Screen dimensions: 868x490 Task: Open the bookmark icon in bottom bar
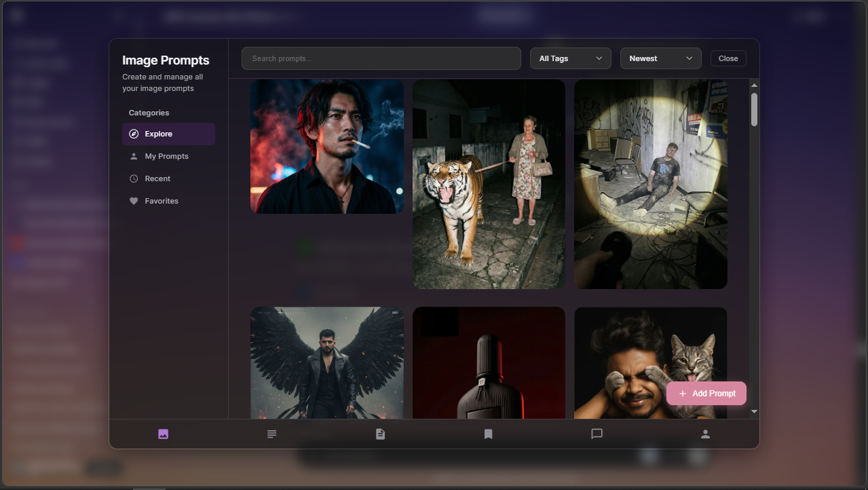[488, 434]
